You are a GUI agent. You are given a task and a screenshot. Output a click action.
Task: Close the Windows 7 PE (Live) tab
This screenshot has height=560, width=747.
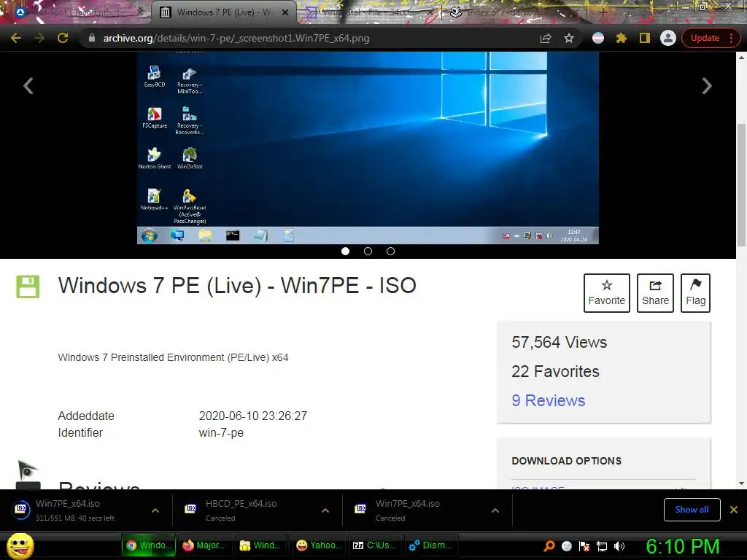click(x=285, y=12)
